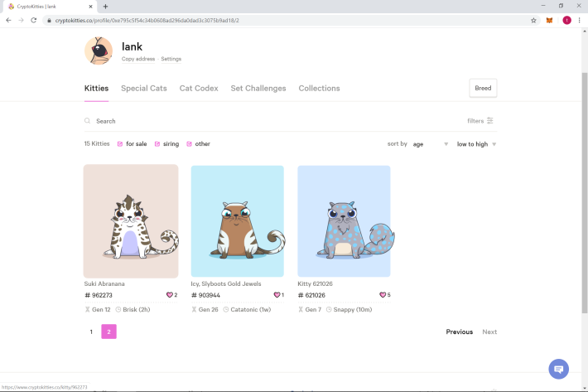
Task: Open a new browser tab
Action: pos(105,7)
